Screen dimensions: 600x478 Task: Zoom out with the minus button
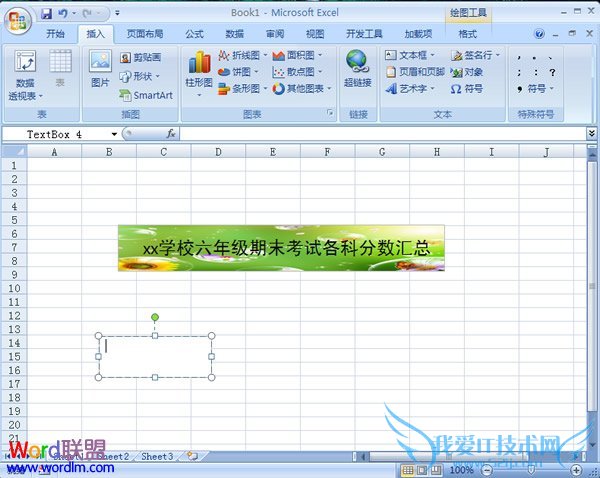click(486, 470)
